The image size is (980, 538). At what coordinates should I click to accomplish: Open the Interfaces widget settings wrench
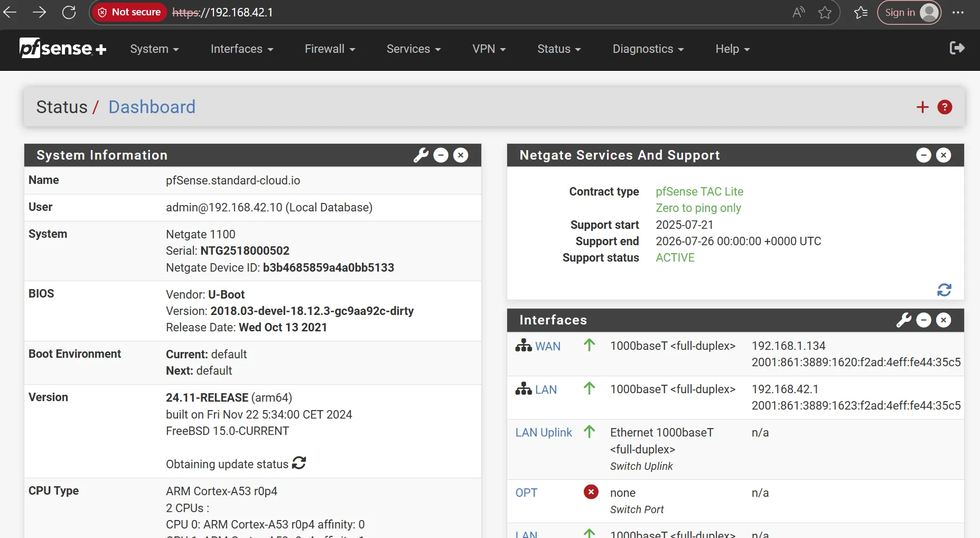904,320
